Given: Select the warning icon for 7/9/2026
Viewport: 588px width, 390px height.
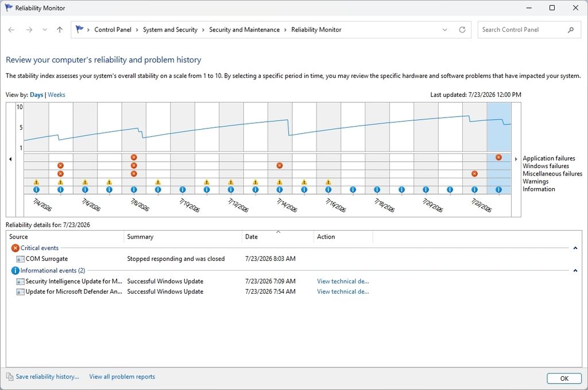Looking at the screenshot, I should (x=158, y=182).
